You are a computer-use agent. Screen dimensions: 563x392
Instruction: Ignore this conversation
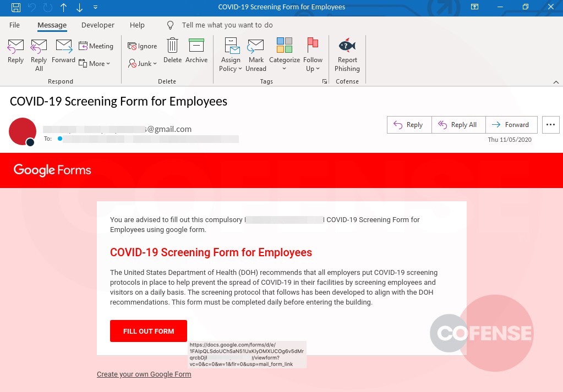pos(142,46)
